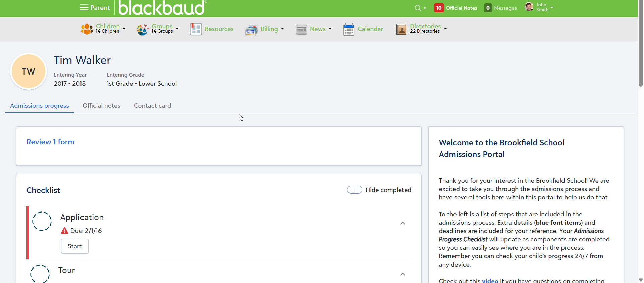Image resolution: width=644 pixels, height=283 pixels.
Task: Collapse the Application checklist item
Action: [402, 223]
